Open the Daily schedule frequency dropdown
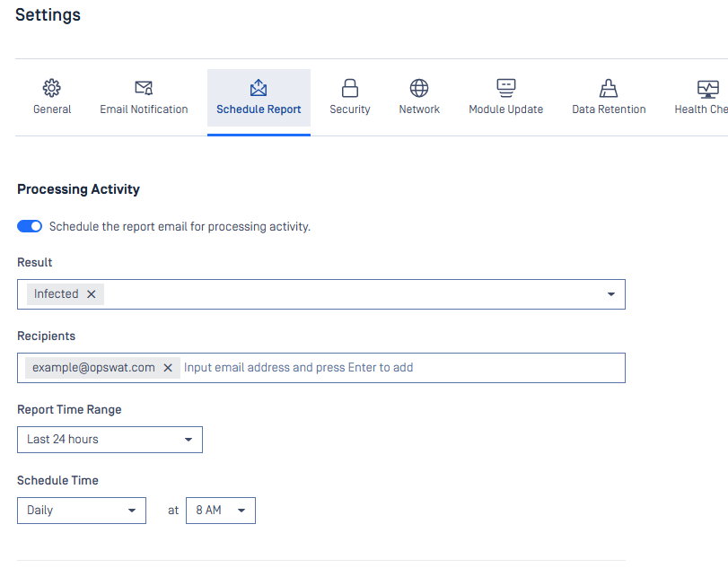The image size is (728, 568). pyautogui.click(x=81, y=511)
